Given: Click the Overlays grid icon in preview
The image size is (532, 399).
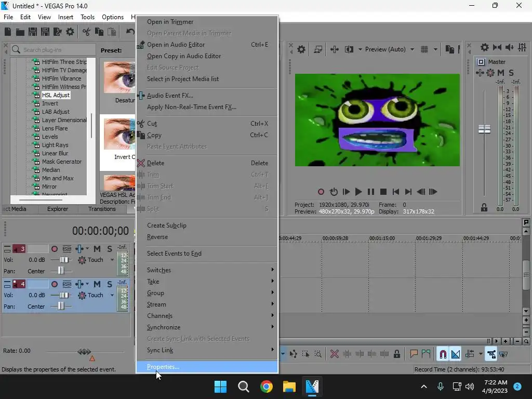Looking at the screenshot, I should pos(424,49).
